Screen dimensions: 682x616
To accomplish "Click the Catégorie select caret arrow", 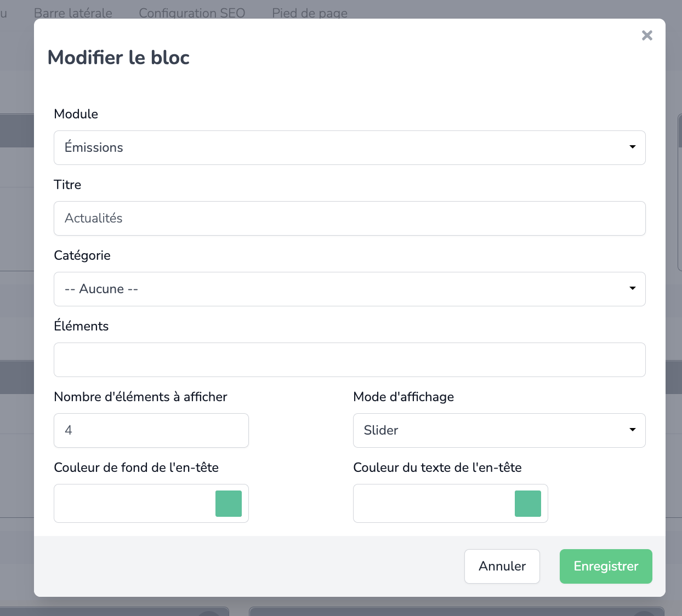I will click(x=632, y=288).
